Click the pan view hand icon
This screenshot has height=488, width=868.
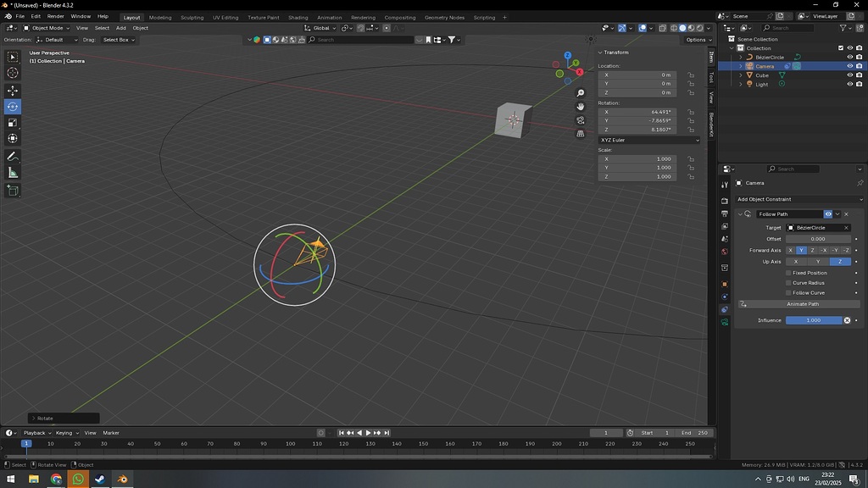click(x=580, y=106)
